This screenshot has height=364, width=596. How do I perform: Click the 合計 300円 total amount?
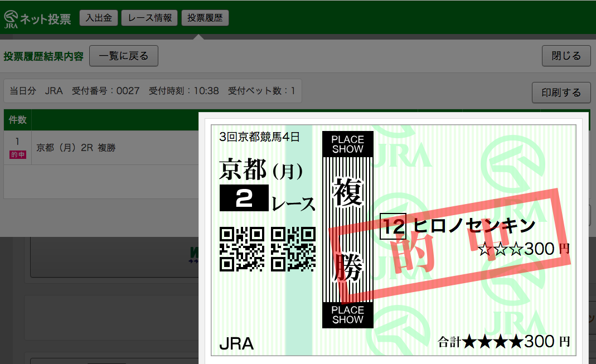(x=504, y=342)
